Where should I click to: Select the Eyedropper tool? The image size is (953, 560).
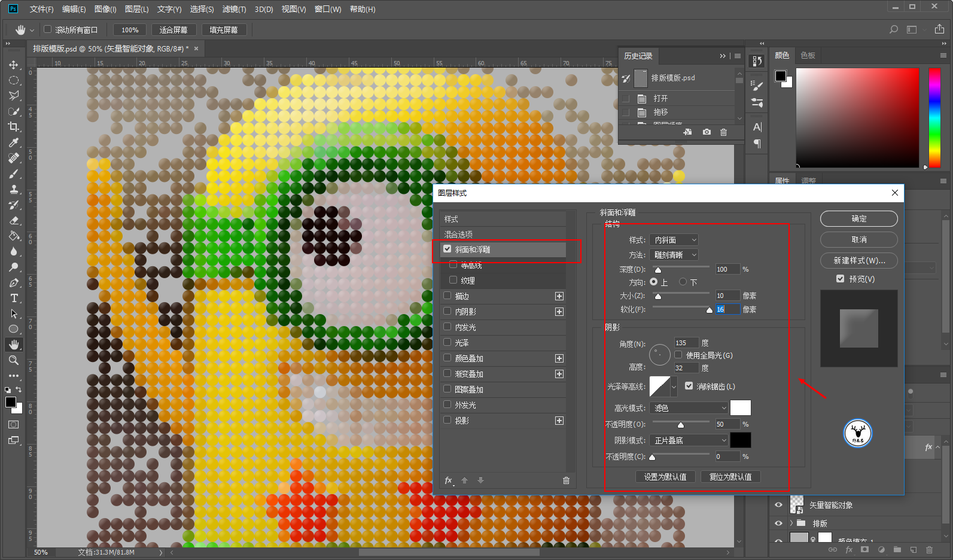[13, 142]
